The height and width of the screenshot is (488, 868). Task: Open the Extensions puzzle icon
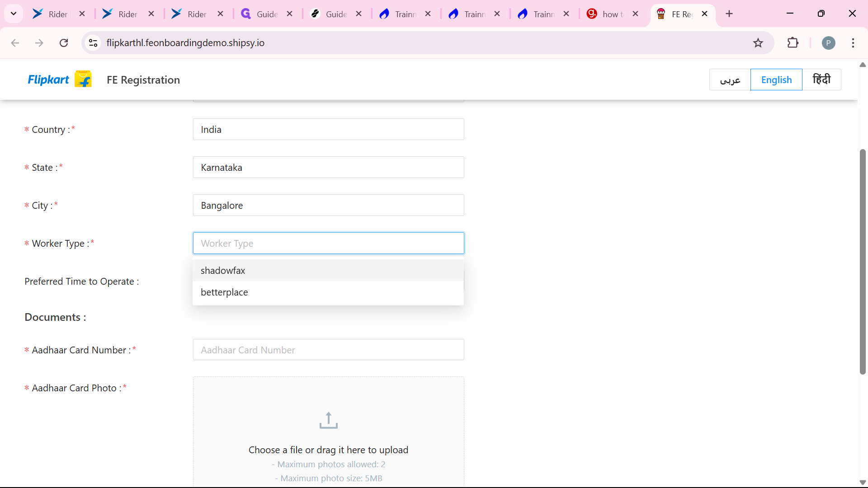pos(793,43)
